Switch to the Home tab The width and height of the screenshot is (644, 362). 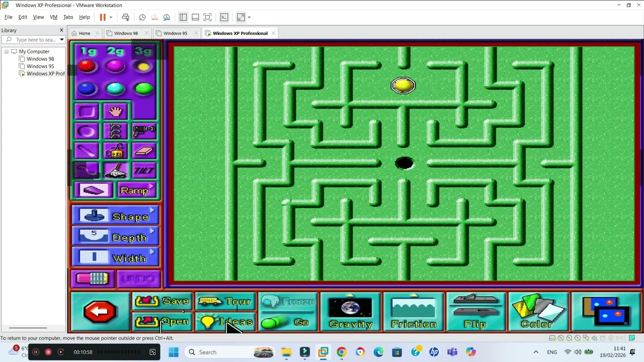(85, 33)
